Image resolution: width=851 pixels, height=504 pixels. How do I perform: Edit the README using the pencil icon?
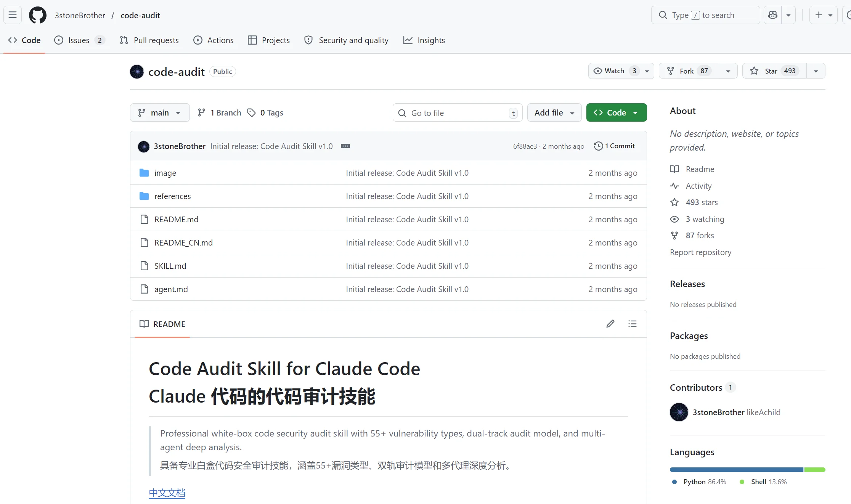pos(610,324)
